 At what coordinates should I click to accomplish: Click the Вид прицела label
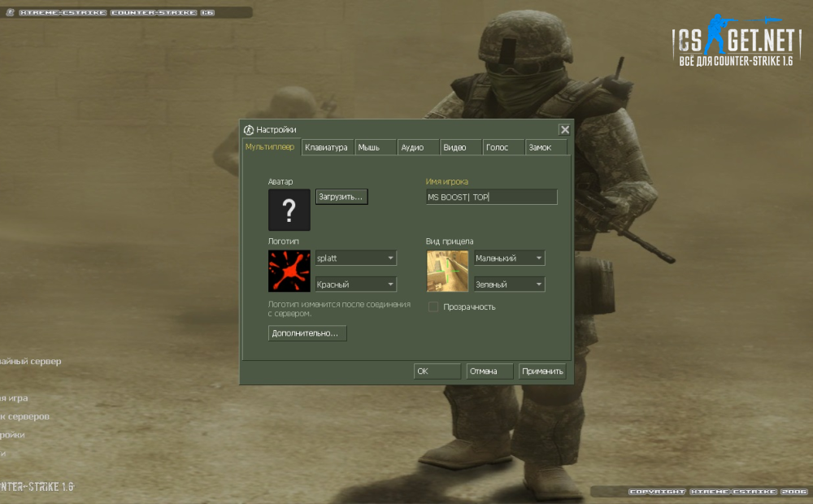pos(450,241)
